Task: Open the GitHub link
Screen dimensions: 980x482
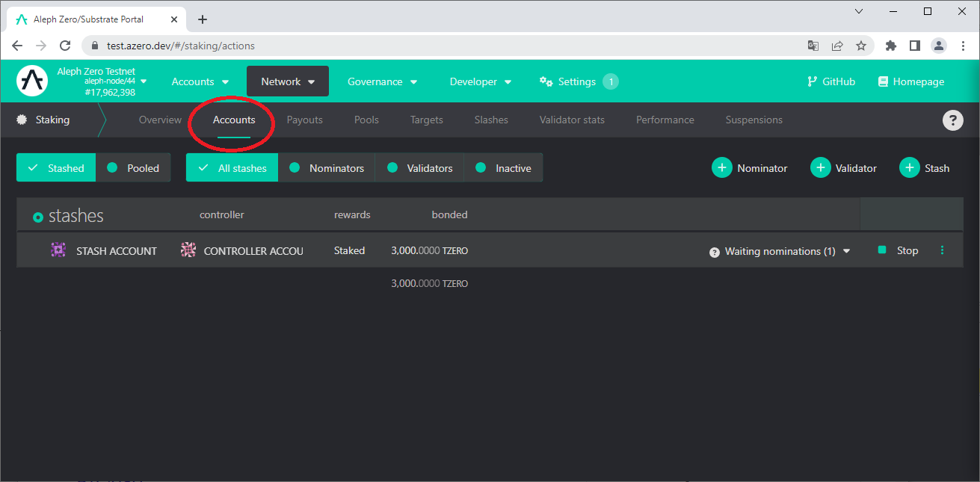Action: click(831, 81)
